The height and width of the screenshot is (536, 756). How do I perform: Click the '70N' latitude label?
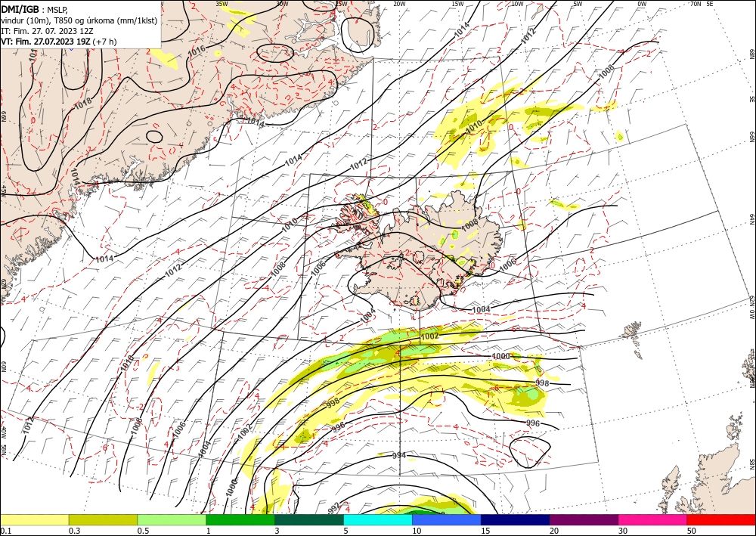pos(696,4)
